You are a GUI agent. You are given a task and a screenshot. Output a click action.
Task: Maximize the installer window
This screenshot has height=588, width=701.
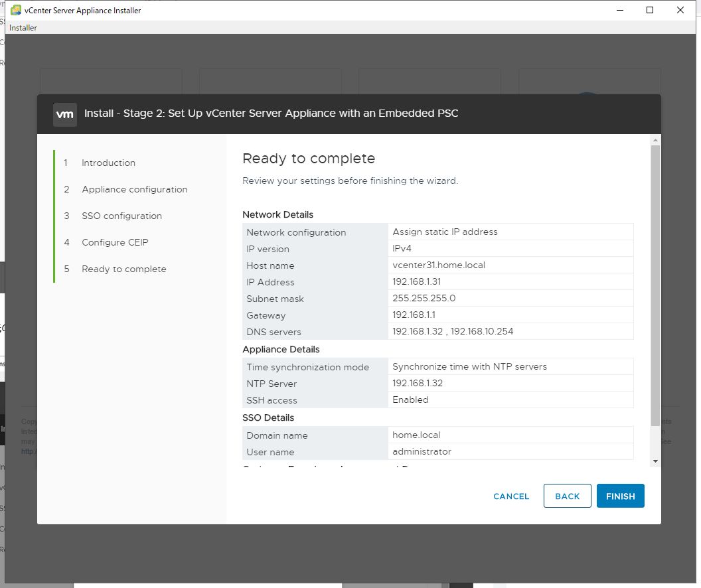pyautogui.click(x=650, y=10)
